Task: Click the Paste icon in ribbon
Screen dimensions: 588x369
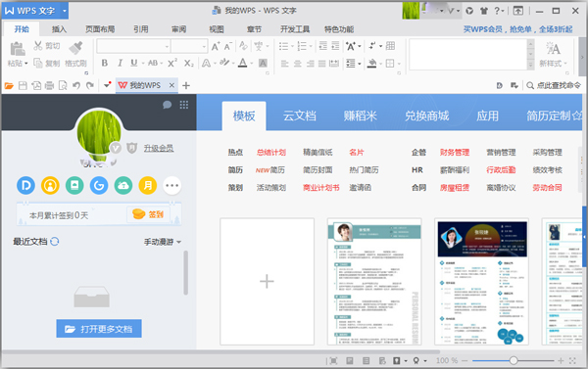Action: pos(18,49)
